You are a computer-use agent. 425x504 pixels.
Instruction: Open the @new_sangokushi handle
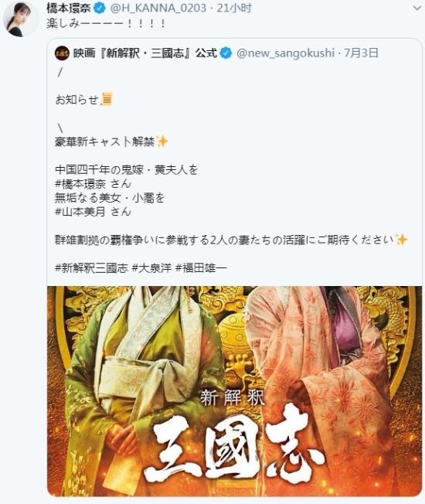(x=286, y=53)
